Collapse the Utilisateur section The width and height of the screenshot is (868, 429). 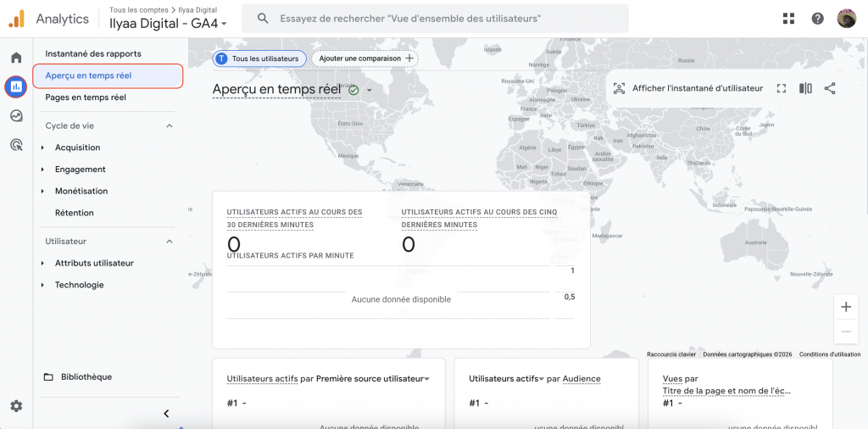tap(170, 242)
